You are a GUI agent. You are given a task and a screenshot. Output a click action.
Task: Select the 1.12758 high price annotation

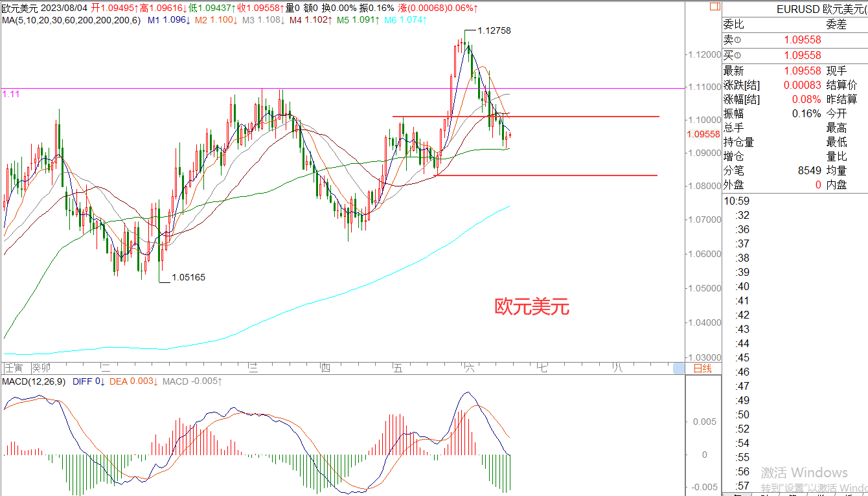pos(494,30)
